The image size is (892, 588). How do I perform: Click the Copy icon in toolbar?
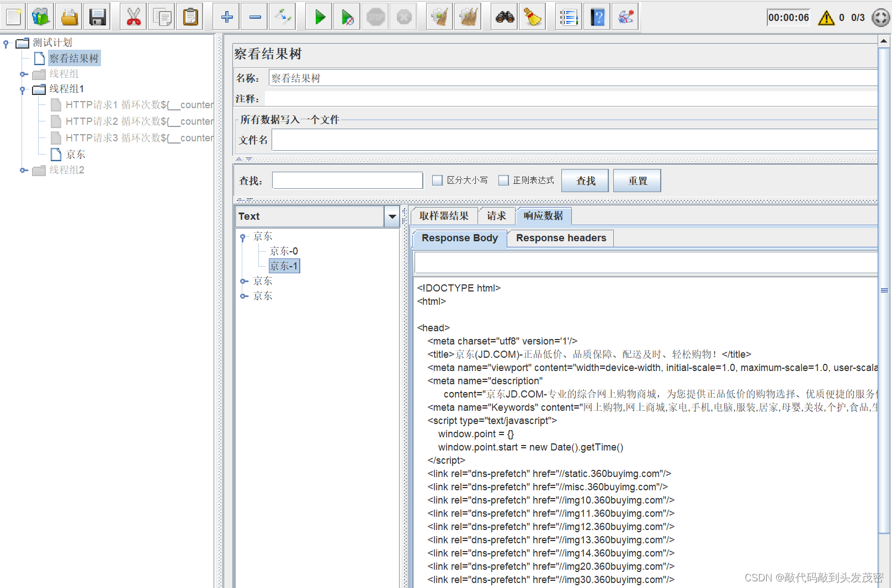pos(162,17)
